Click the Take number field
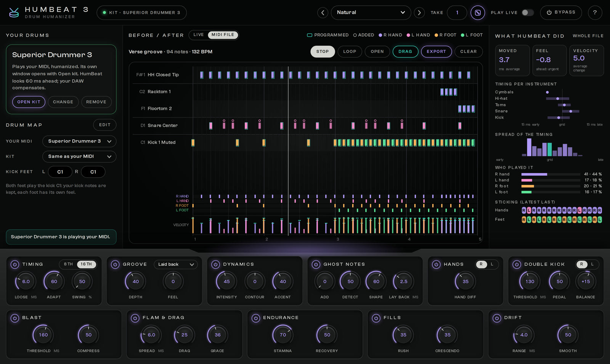610x364 pixels. [x=457, y=13]
